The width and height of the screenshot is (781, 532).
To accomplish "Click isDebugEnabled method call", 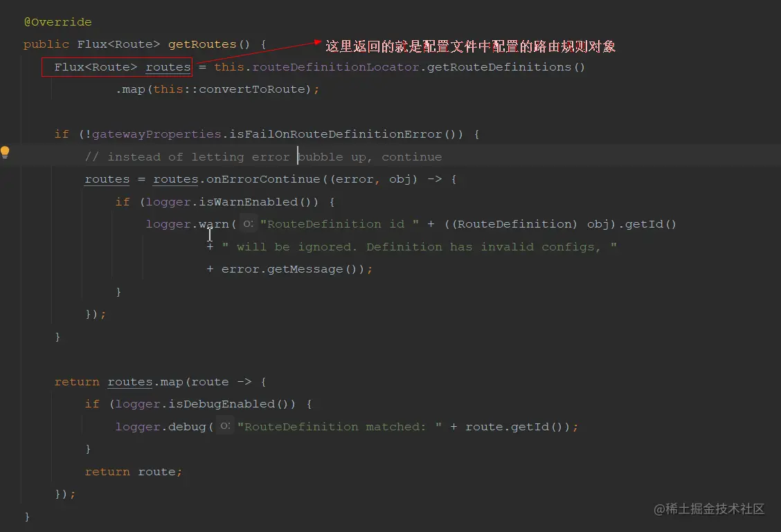I will 221,404.
